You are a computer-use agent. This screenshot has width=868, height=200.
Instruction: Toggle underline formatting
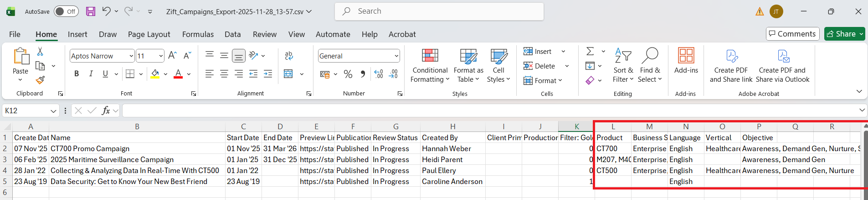click(x=105, y=74)
